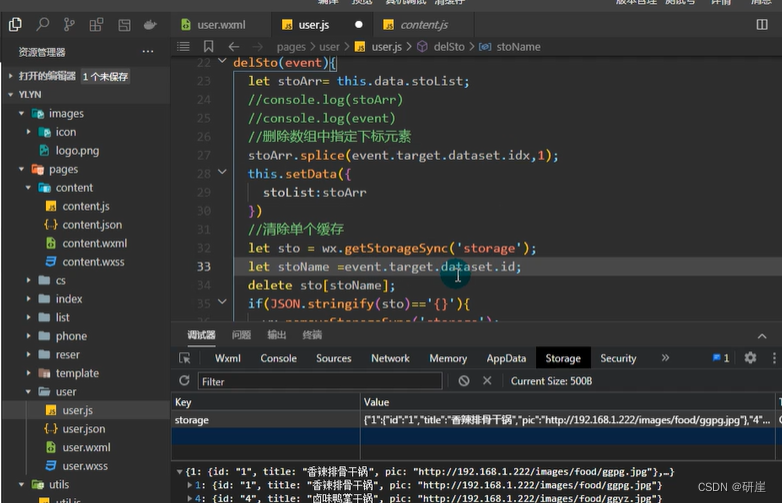Screen dimensions: 782x503
Task: Open the debugger vertical dots menu
Action: click(x=774, y=357)
